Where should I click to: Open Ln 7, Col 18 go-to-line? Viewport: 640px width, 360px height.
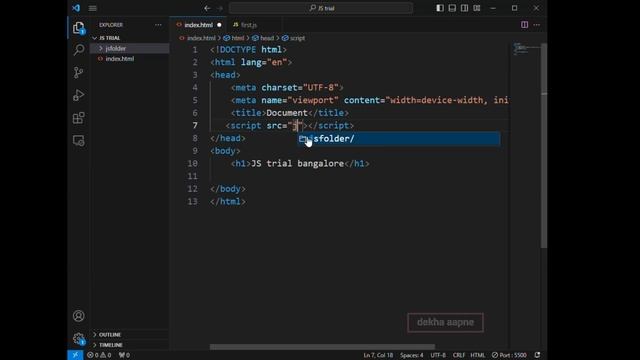coord(378,355)
